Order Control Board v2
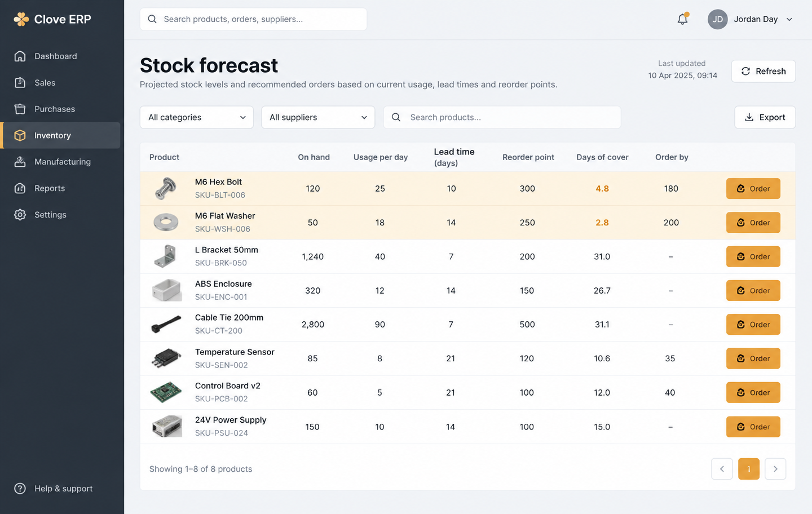 pos(753,392)
